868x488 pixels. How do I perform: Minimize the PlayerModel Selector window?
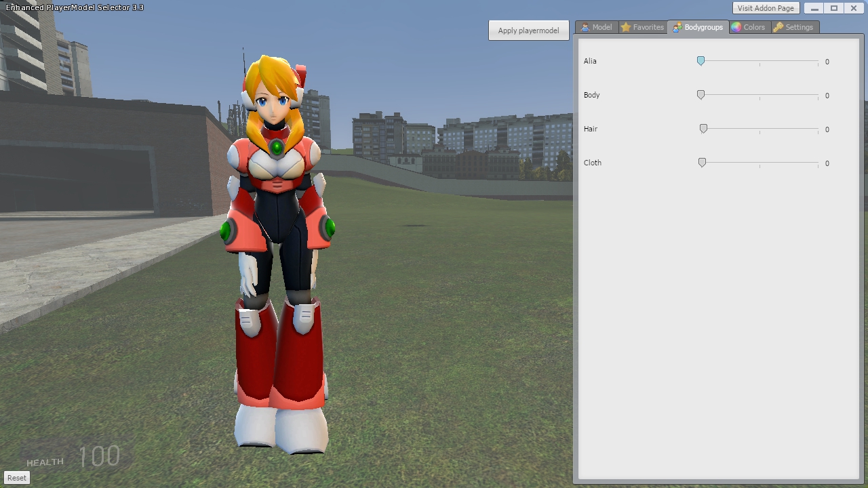[814, 8]
